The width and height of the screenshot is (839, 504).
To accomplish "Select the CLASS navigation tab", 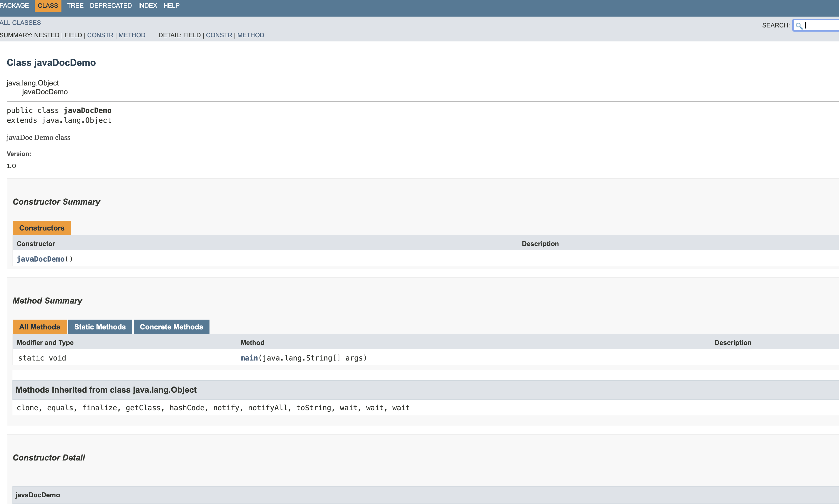I will click(48, 5).
